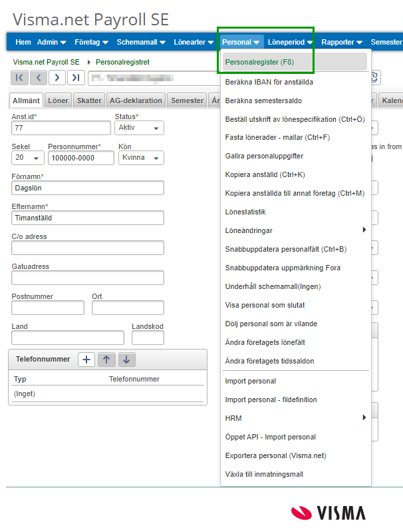Screen dimensions: 403x532
Task: Add a new phone number row
Action: point(86,360)
